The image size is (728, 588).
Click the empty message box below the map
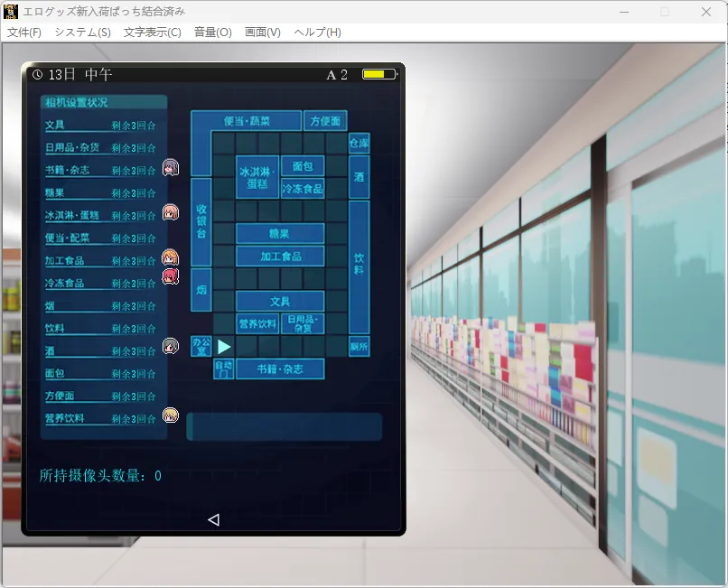click(x=285, y=426)
